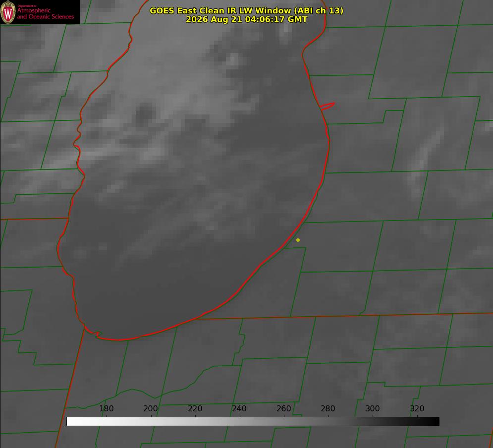
Task: Select the yellow dot location marker
Action: click(x=298, y=240)
